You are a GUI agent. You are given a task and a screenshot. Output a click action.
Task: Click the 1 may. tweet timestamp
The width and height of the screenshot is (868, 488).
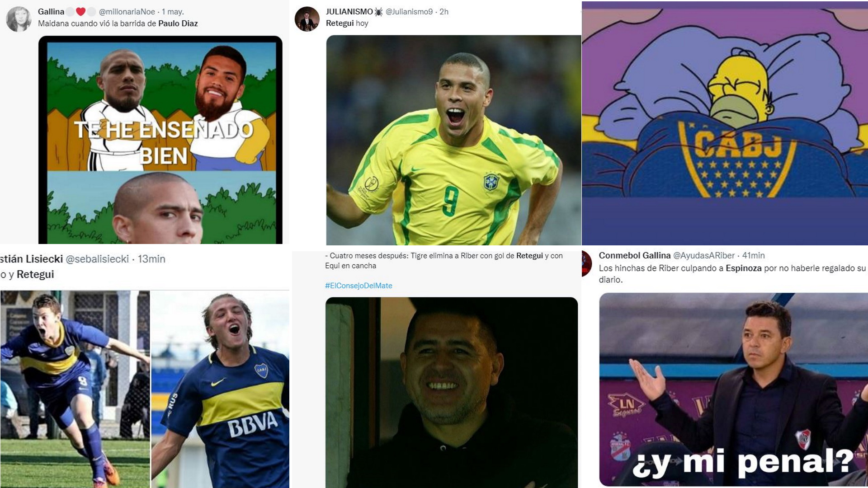pos(173,12)
